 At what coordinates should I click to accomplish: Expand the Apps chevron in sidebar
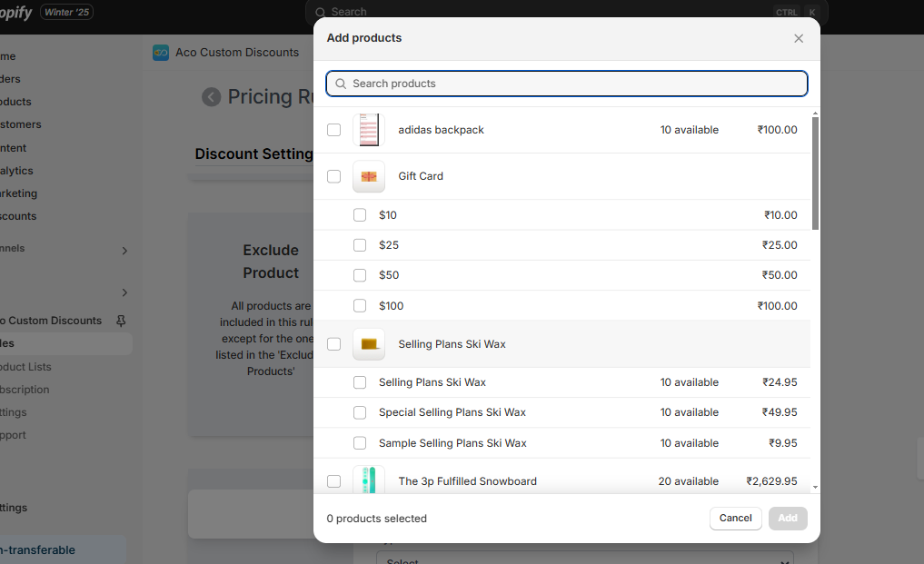click(x=124, y=292)
